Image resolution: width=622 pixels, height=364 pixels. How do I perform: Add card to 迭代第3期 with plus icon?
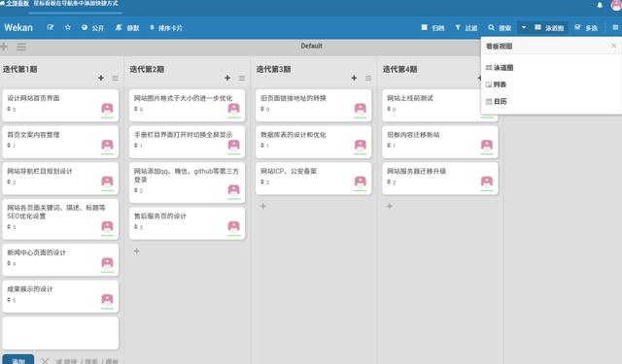354,78
